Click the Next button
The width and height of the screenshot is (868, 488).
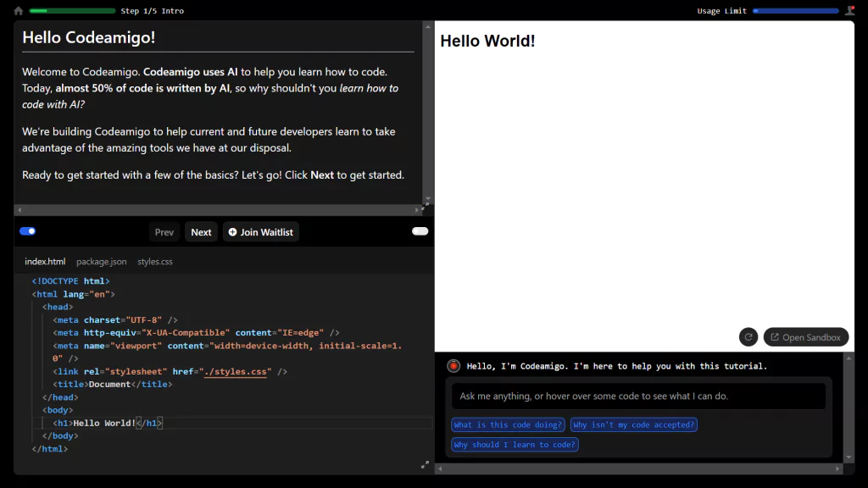[201, 232]
